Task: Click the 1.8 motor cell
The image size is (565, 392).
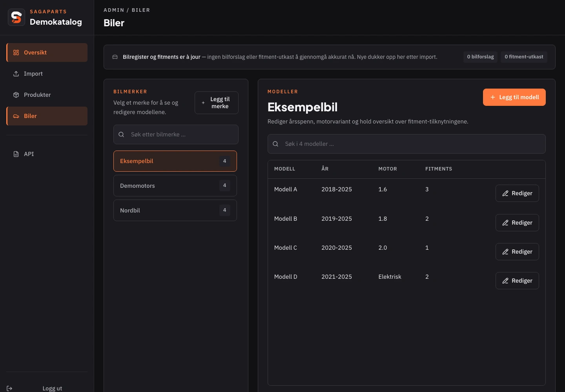Action: (383, 219)
